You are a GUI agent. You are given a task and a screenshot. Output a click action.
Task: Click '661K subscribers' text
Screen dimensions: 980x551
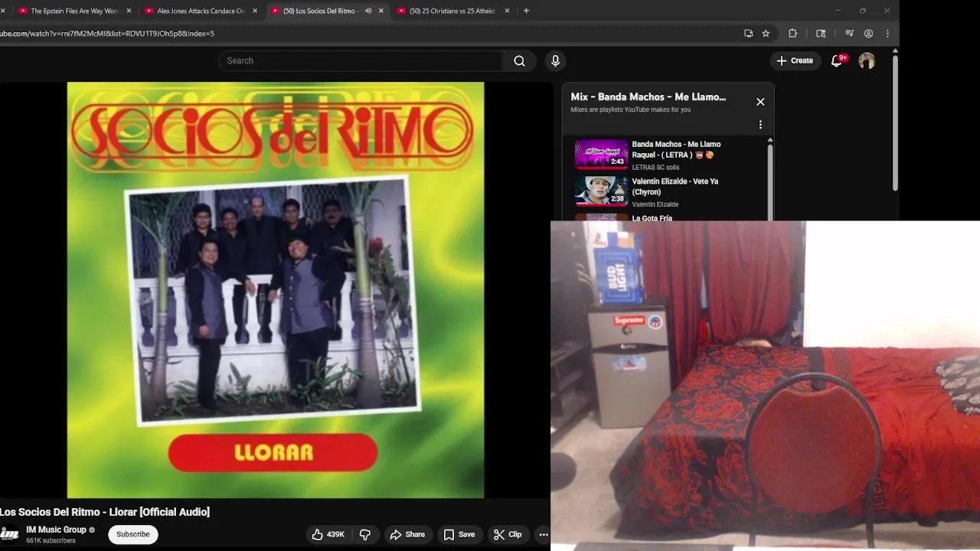point(51,540)
